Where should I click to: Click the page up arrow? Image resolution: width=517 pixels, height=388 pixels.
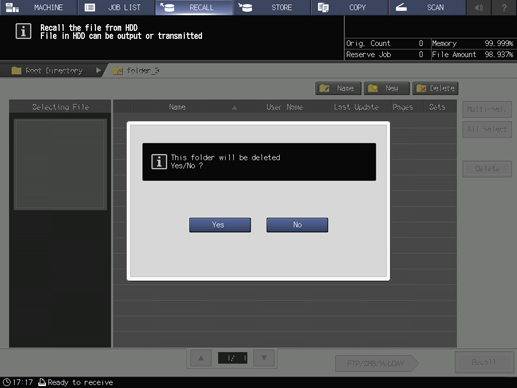[201, 358]
